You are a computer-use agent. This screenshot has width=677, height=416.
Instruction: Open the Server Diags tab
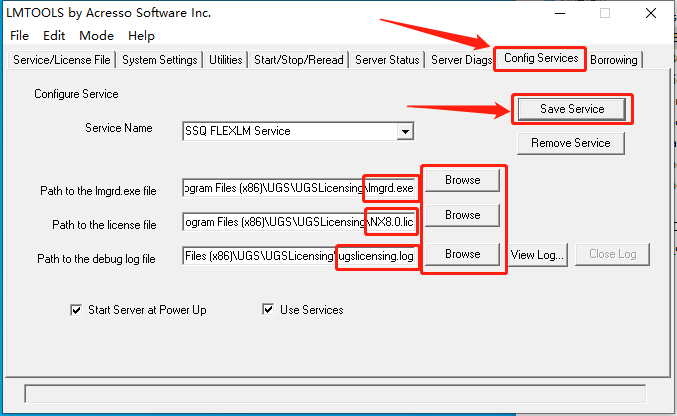pos(461,60)
